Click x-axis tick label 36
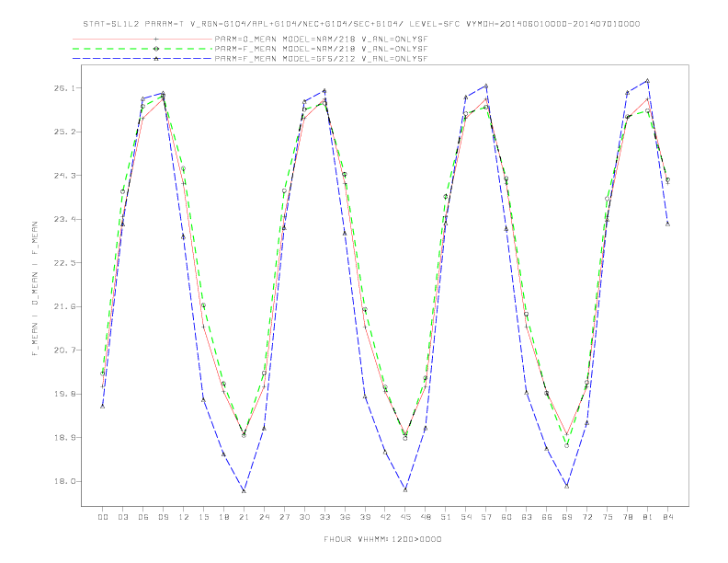Viewport: 728px width, 563px height. [x=345, y=517]
